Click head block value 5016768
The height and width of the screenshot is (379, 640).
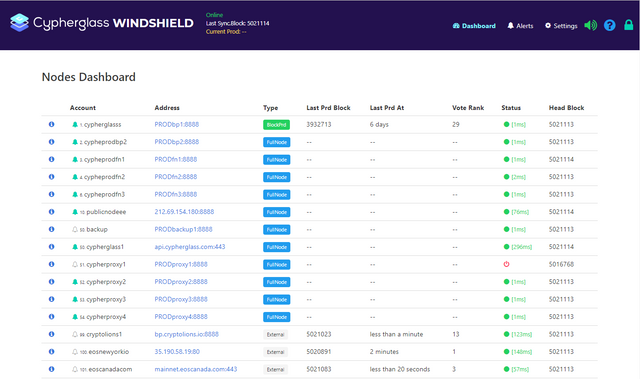point(561,264)
